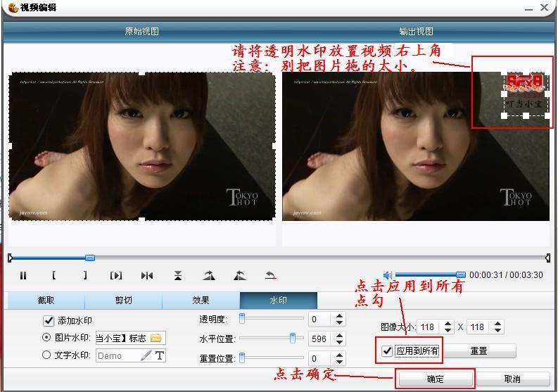
Task: Decrease 水平位置 value with the down arrow
Action: 339,342
